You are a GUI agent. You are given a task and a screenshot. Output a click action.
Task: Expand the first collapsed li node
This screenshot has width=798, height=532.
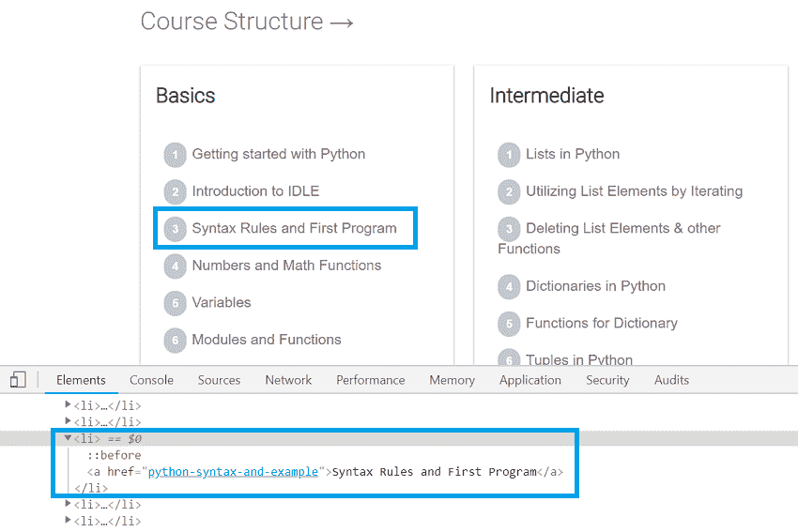coord(69,404)
